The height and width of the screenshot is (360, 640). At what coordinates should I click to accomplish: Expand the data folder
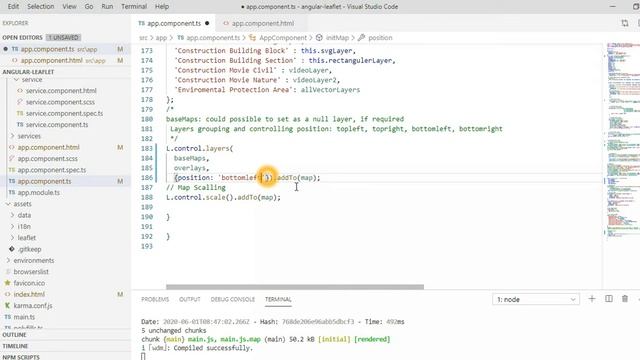click(24, 215)
